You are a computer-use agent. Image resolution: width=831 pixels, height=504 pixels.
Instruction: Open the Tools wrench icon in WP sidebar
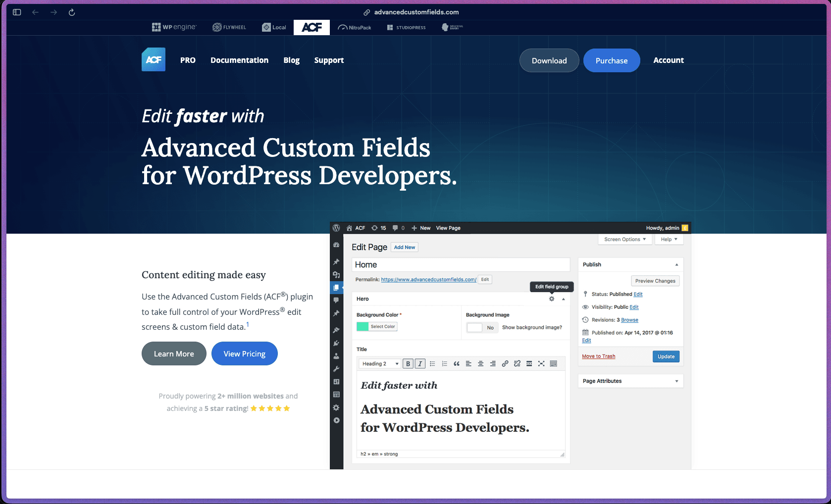click(x=336, y=369)
